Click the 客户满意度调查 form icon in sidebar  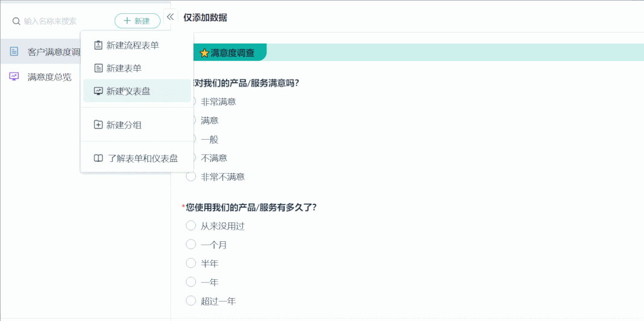pos(14,51)
